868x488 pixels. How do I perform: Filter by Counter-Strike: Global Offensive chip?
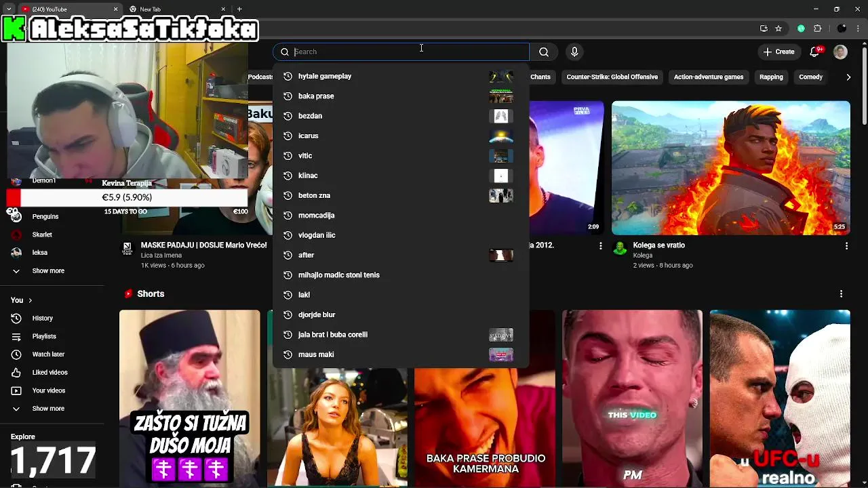(x=612, y=77)
